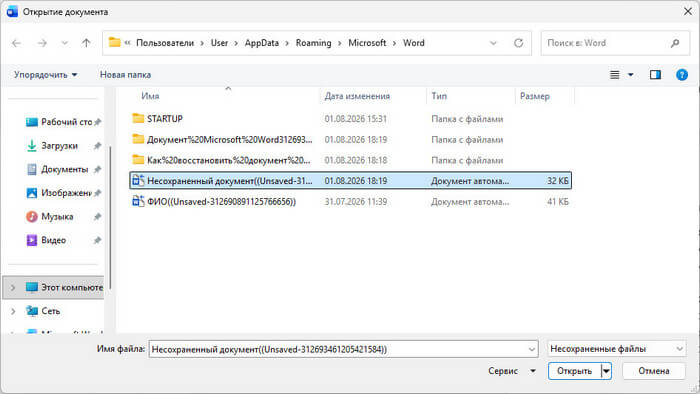700x394 pixels.
Task: Click the magnifier search icon
Action: pyautogui.click(x=675, y=43)
